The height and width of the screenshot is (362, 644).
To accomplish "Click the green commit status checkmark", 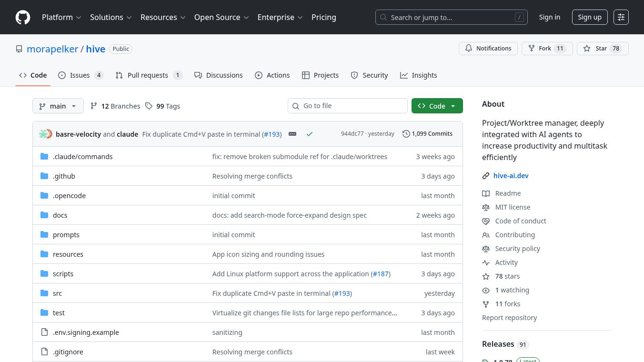I will click(310, 134).
